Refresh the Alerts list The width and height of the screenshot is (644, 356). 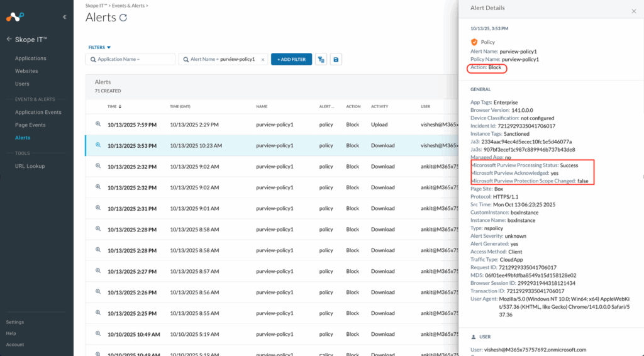pos(123,18)
